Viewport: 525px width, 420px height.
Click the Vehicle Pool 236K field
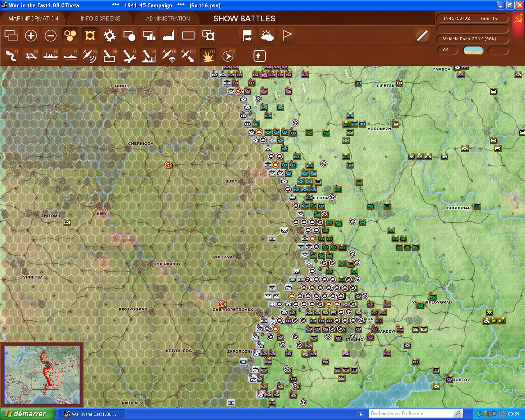(472, 39)
